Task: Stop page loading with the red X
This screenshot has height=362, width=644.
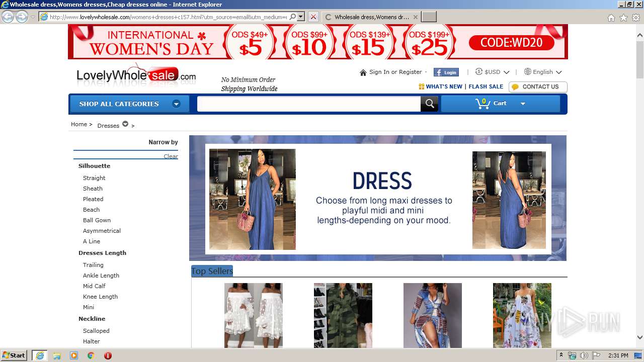Action: click(313, 17)
